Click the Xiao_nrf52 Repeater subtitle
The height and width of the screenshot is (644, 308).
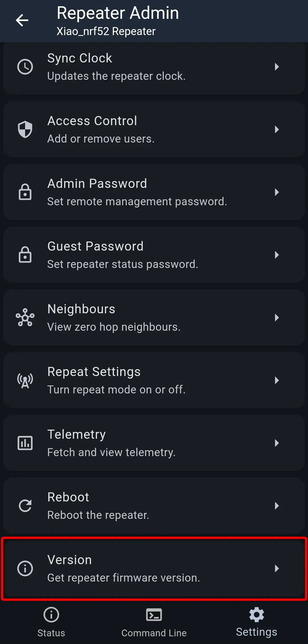(106, 31)
